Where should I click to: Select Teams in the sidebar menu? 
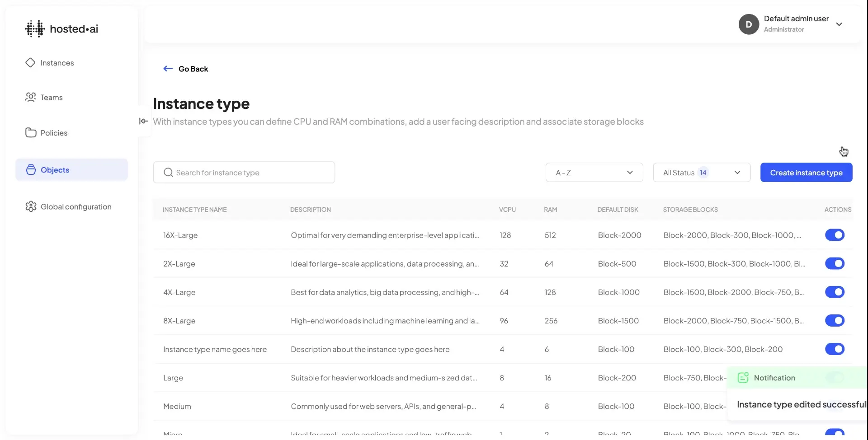pos(52,97)
